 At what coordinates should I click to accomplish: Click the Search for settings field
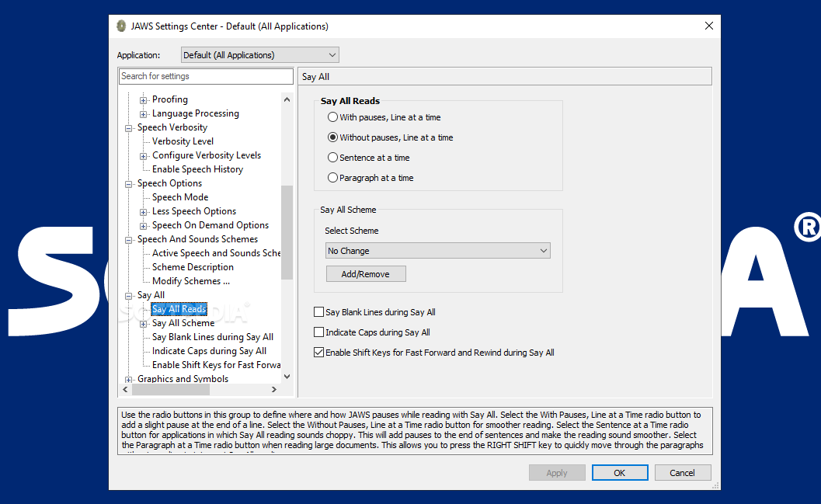[x=206, y=76]
